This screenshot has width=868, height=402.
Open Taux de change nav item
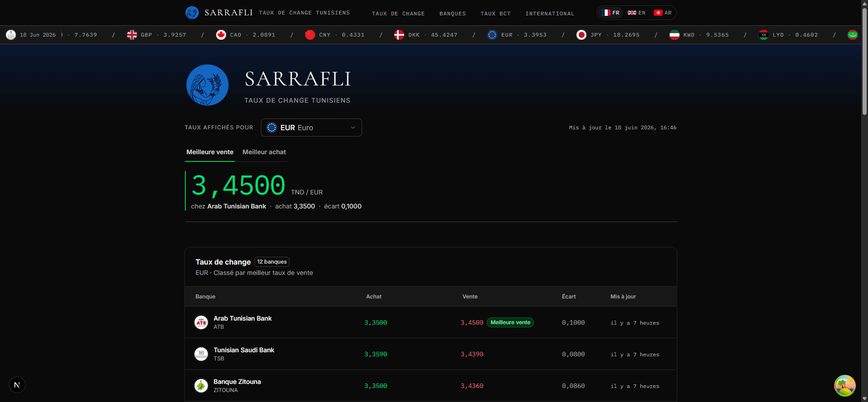pyautogui.click(x=398, y=14)
